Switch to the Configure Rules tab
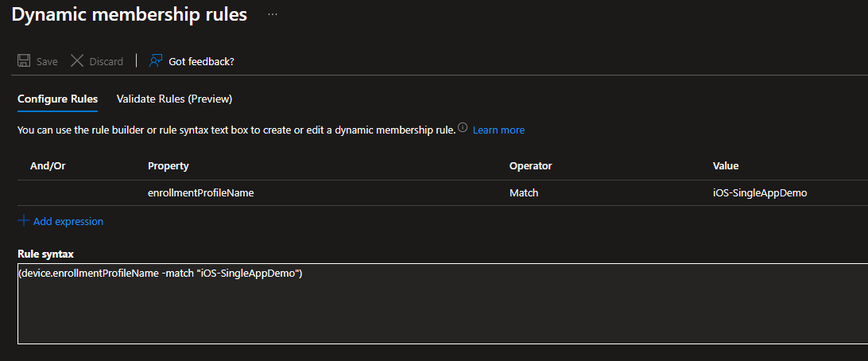The width and height of the screenshot is (868, 361). tap(57, 99)
